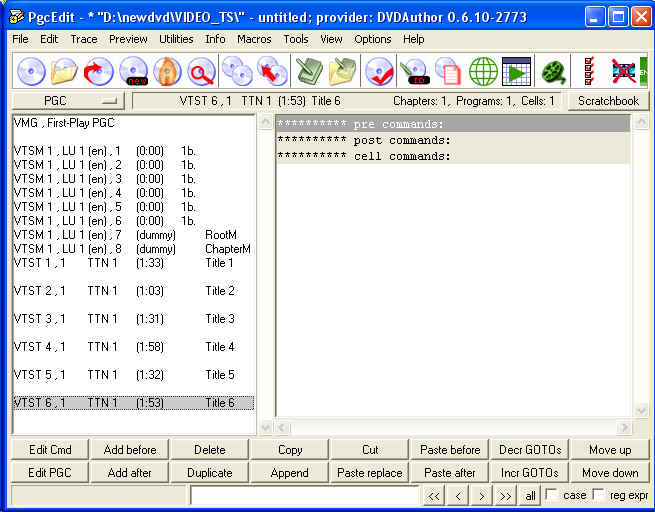Toggle the case checkbox
This screenshot has height=512, width=655.
(x=551, y=495)
